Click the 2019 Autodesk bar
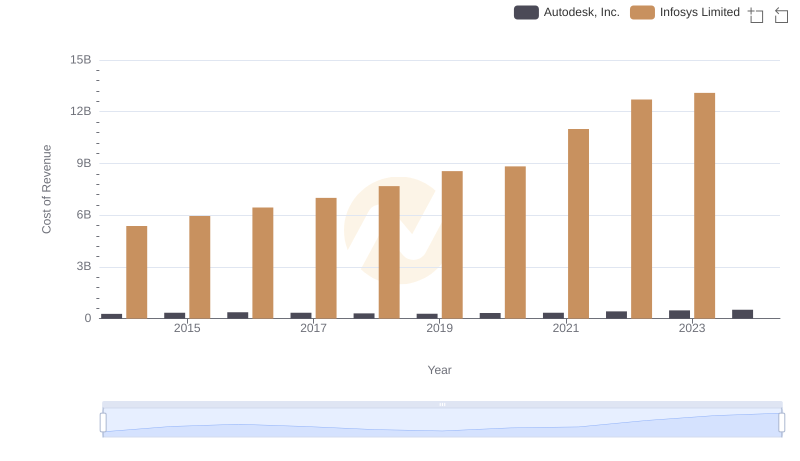Viewport: 800px width, 461px height. (427, 316)
